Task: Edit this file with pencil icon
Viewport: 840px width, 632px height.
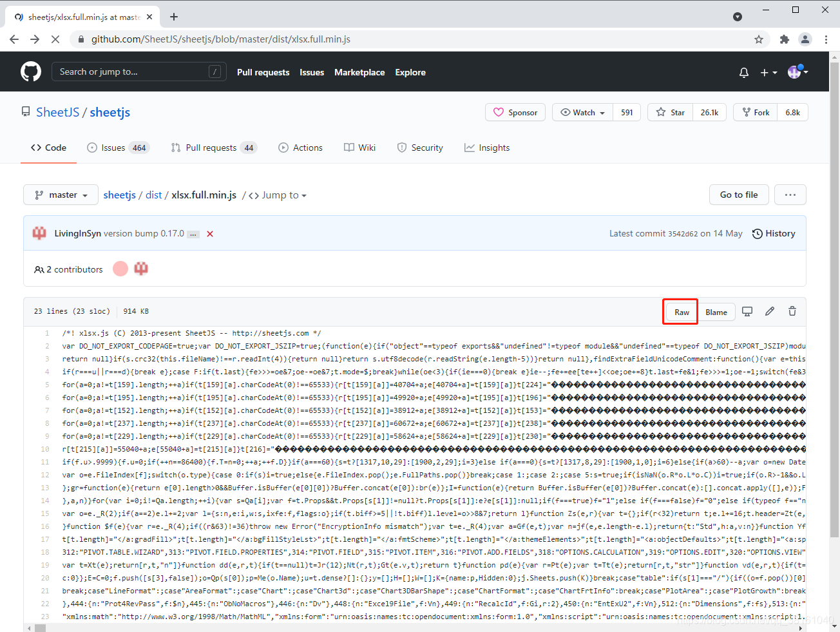Action: coord(770,311)
